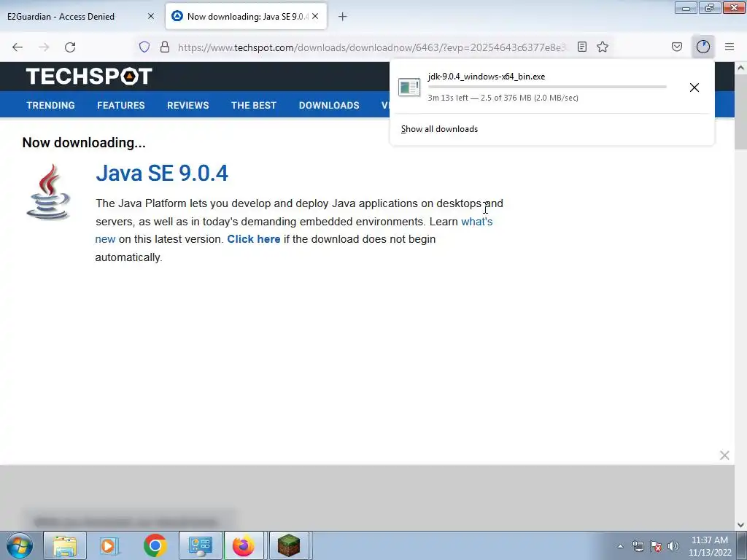
Task: Close the E2Guardian - Access Denied tab
Action: click(x=151, y=16)
